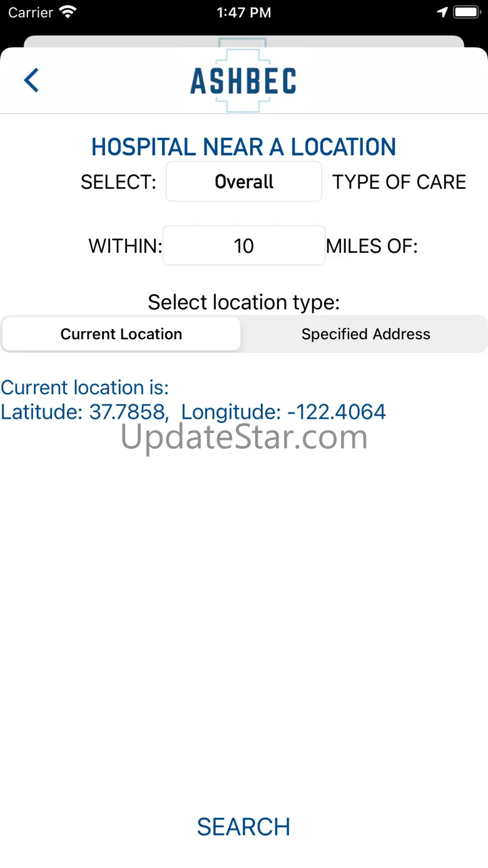The image size is (488, 868).
Task: Tap the 1:47 PM clock
Action: click(x=244, y=13)
